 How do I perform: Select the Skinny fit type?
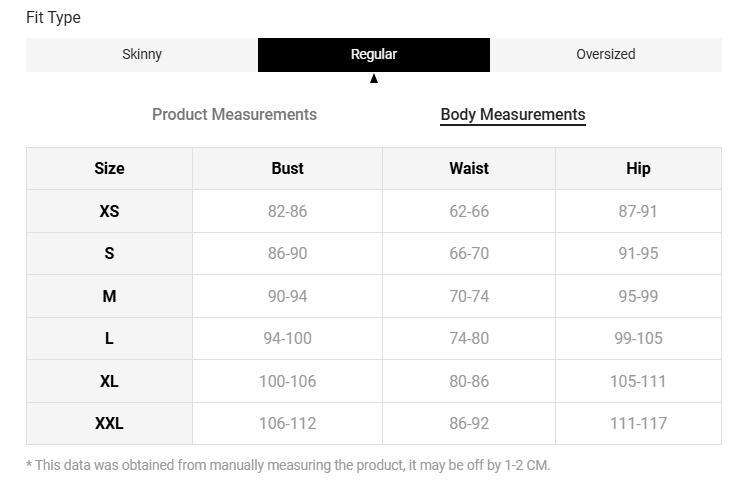pos(142,55)
